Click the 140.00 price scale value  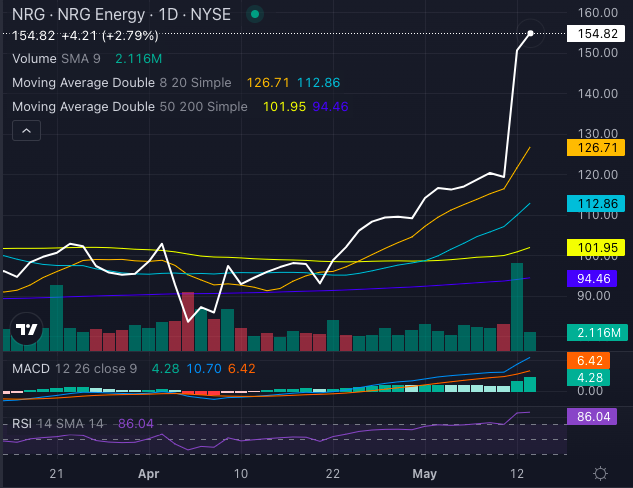click(x=598, y=94)
